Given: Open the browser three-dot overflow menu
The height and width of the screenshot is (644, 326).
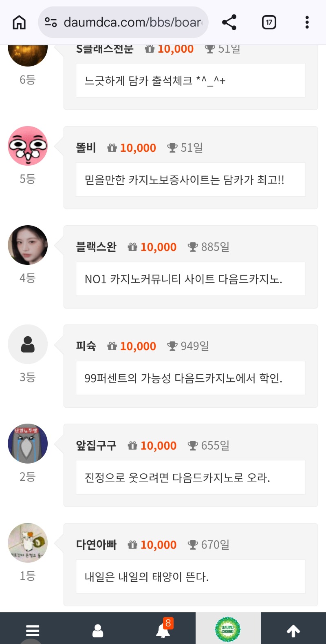Looking at the screenshot, I should coord(307,22).
